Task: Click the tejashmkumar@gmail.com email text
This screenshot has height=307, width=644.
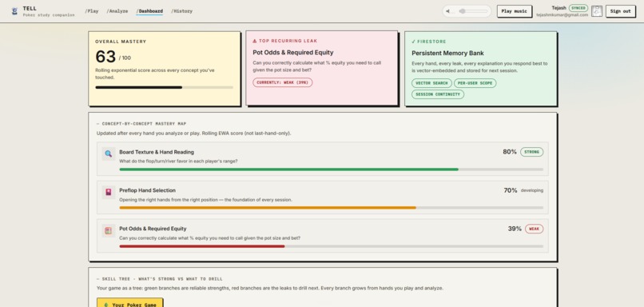Action: click(x=562, y=15)
